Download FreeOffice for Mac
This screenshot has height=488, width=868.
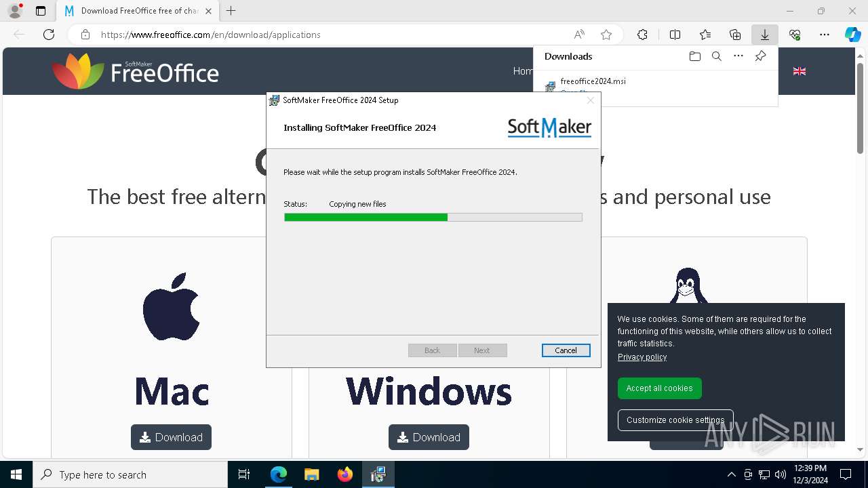[171, 437]
